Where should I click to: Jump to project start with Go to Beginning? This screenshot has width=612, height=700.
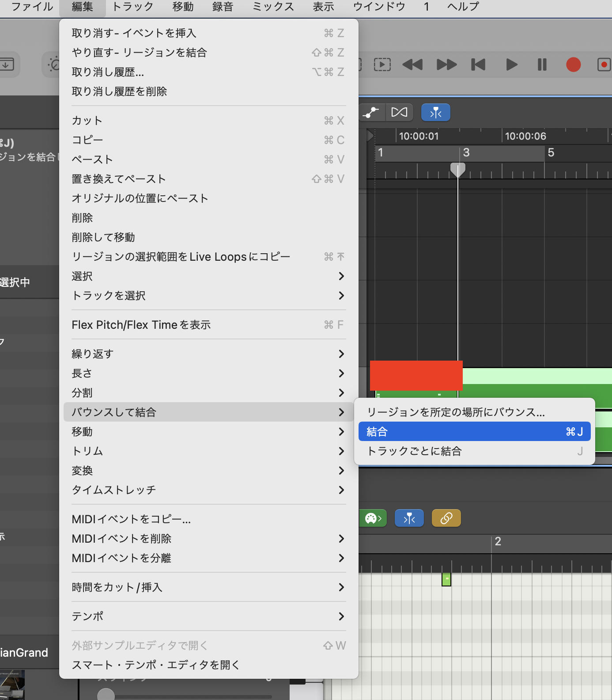pos(478,65)
